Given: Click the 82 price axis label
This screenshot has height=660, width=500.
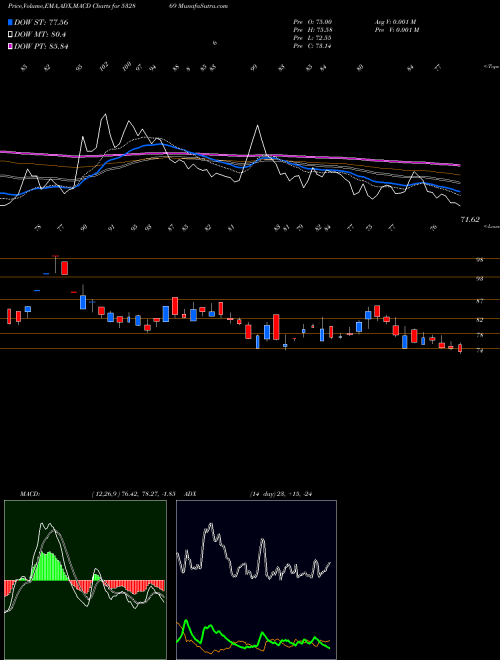Looking at the screenshot, I should 479,320.
